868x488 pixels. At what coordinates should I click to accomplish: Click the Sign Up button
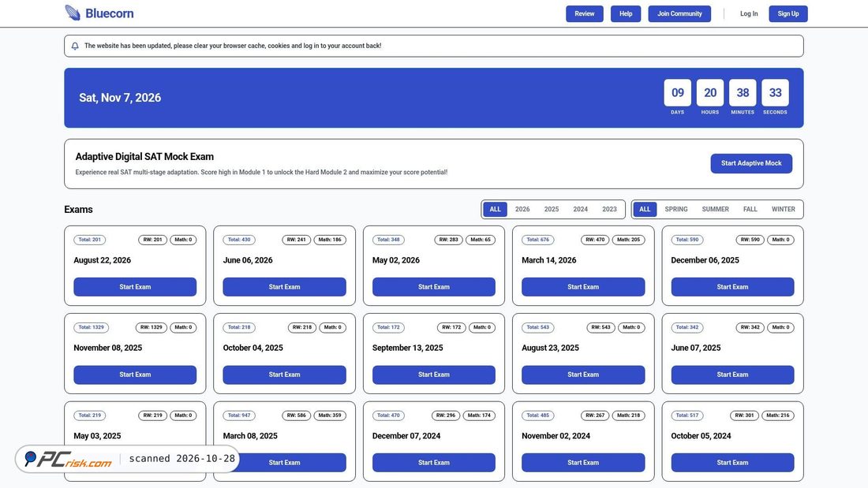tap(788, 14)
